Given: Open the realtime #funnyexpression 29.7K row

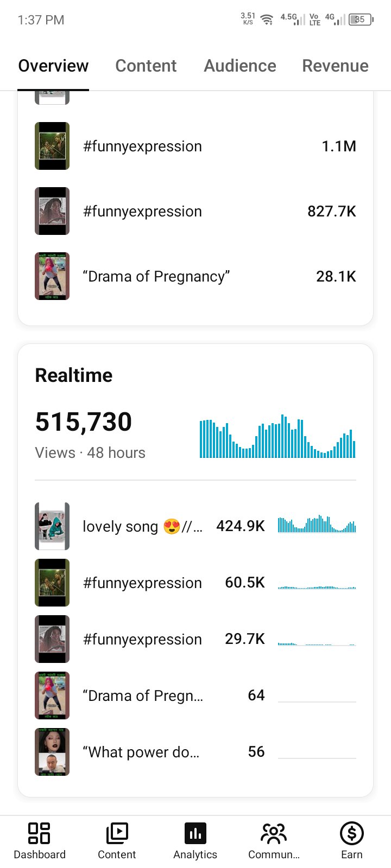Looking at the screenshot, I should pos(195,639).
